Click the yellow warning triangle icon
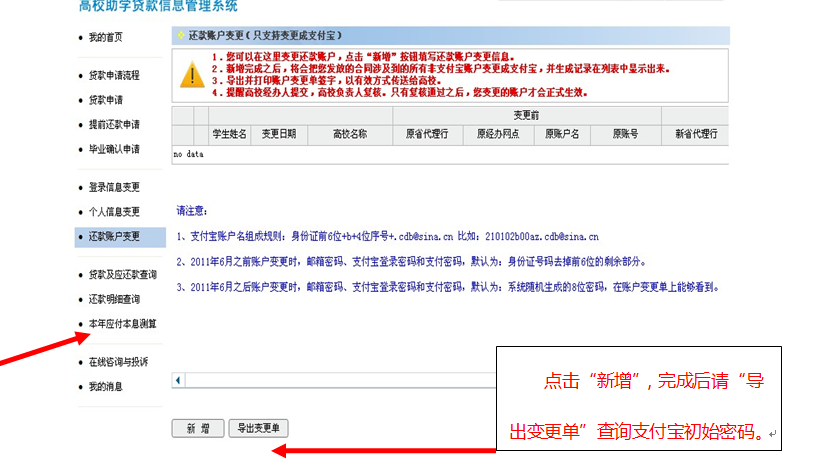This screenshot has height=466, width=840. [191, 75]
